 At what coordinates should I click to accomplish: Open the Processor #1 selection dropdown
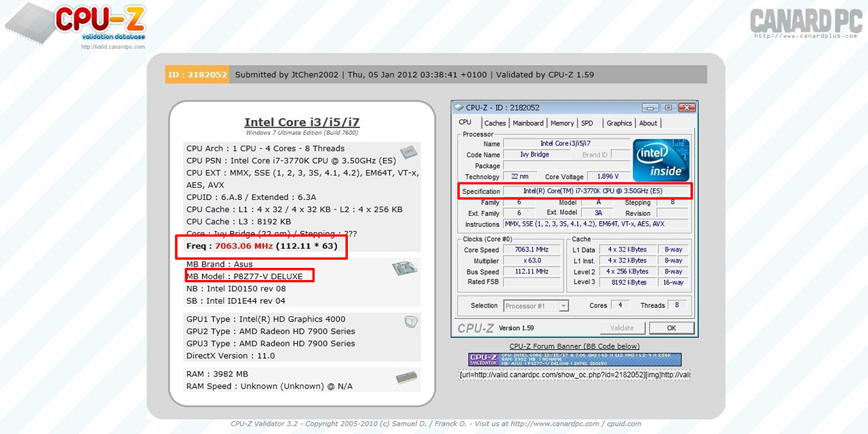[x=536, y=306]
